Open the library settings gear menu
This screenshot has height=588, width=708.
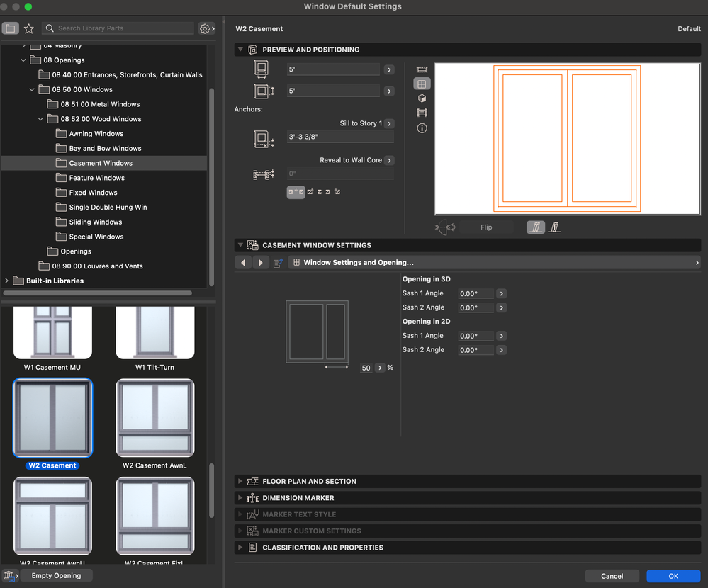click(x=206, y=28)
